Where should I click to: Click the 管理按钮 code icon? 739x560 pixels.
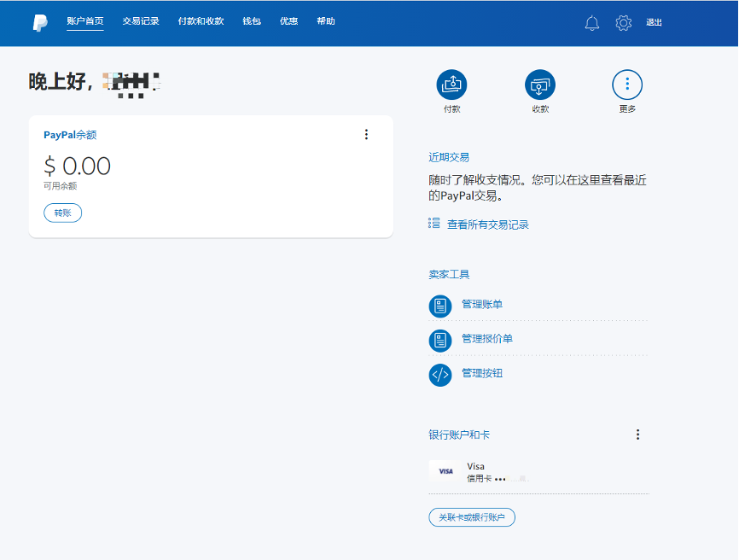click(440, 375)
